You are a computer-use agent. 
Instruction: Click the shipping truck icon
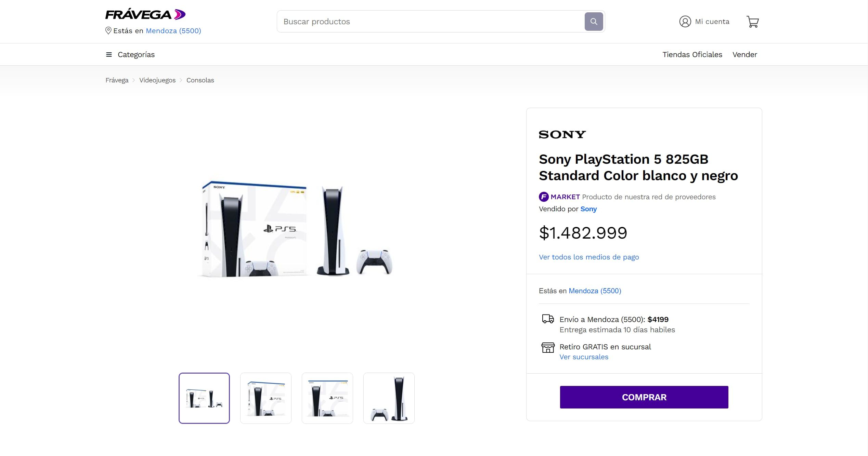[548, 319]
